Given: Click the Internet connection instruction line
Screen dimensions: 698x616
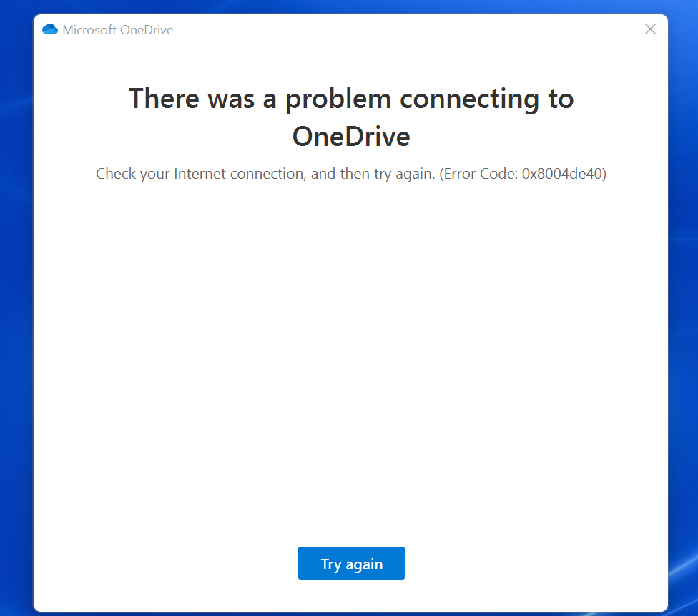Looking at the screenshot, I should click(x=351, y=174).
